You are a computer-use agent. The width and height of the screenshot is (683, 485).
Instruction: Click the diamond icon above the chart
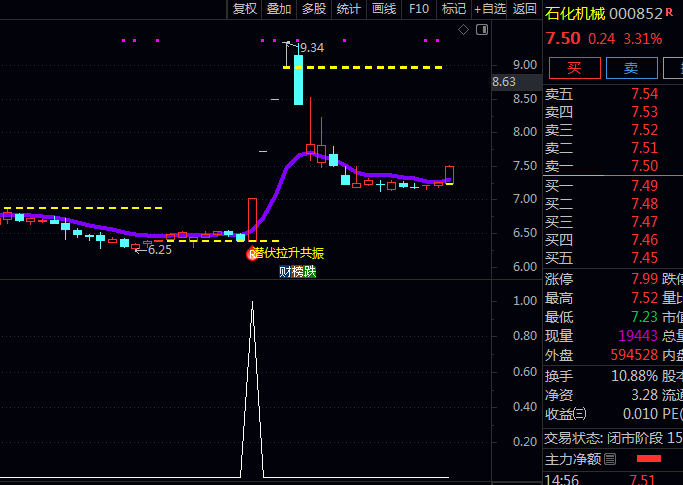pyautogui.click(x=463, y=30)
